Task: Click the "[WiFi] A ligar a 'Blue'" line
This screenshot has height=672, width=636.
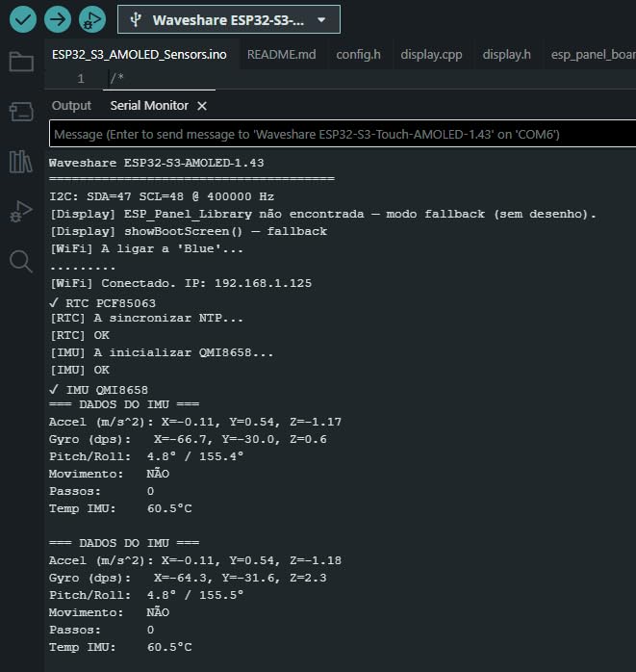Action: [x=146, y=248]
